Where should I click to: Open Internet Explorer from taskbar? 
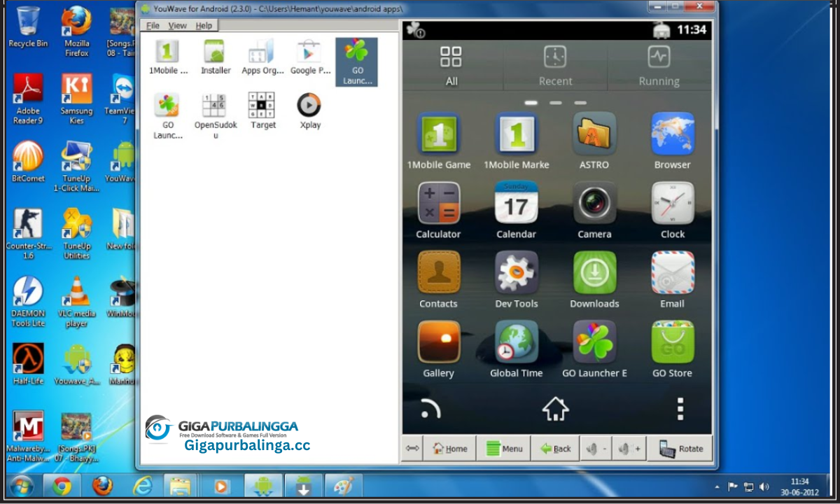click(x=142, y=486)
